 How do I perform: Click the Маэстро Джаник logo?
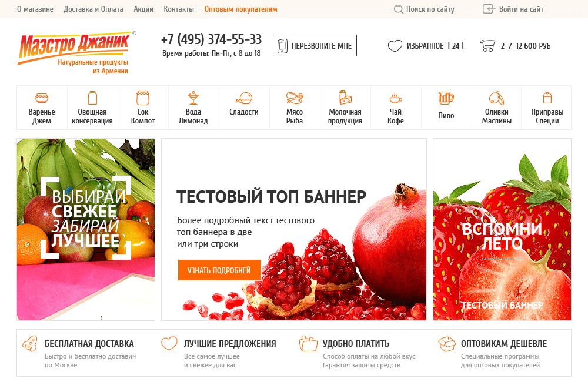tap(75, 52)
